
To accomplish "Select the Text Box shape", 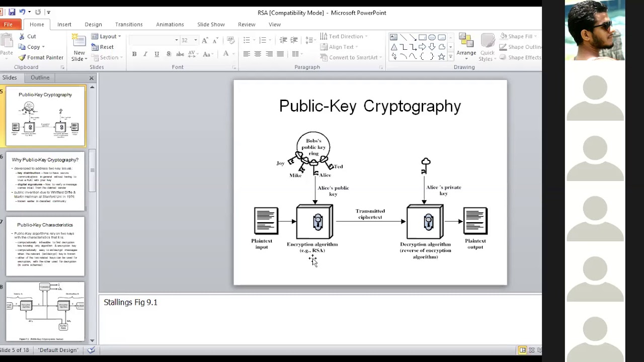I will pyautogui.click(x=394, y=37).
